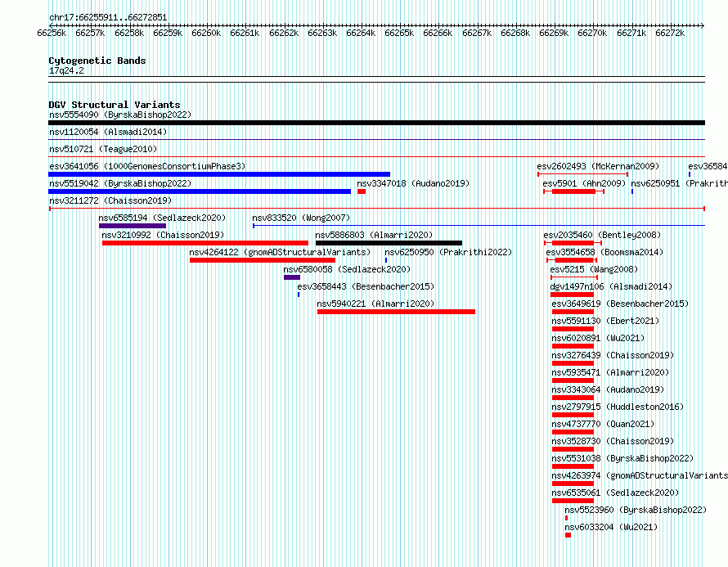The height and width of the screenshot is (567, 728).
Task: Open nsv5519042 (ByrskaBishop2022) label
Action: [x=120, y=183]
